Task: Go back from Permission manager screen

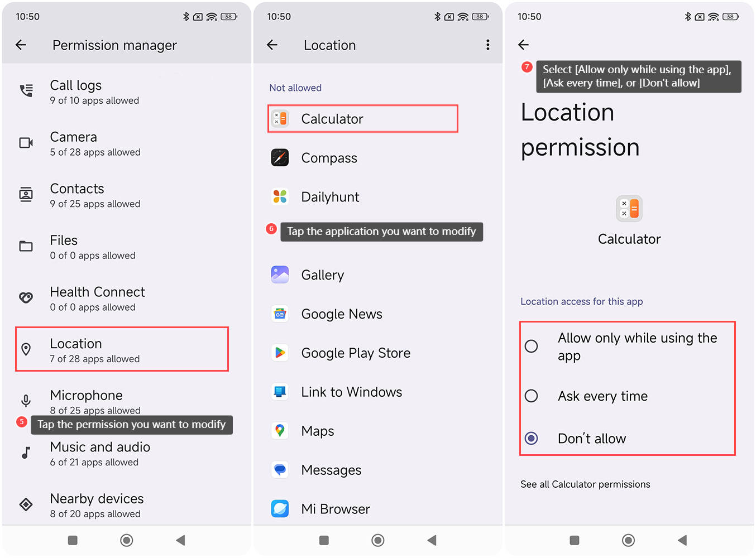Action: pyautogui.click(x=21, y=45)
